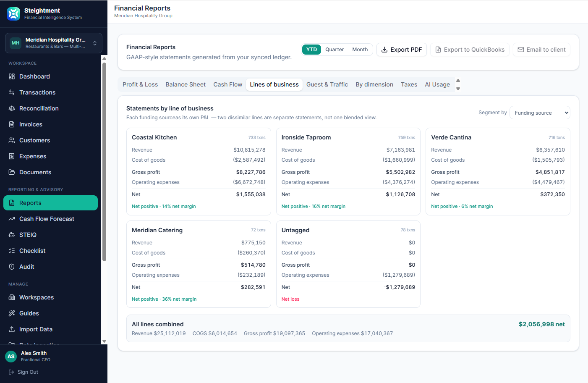
Task: Expand the Meridian Hospitality Group workspace switcher
Action: (x=54, y=43)
